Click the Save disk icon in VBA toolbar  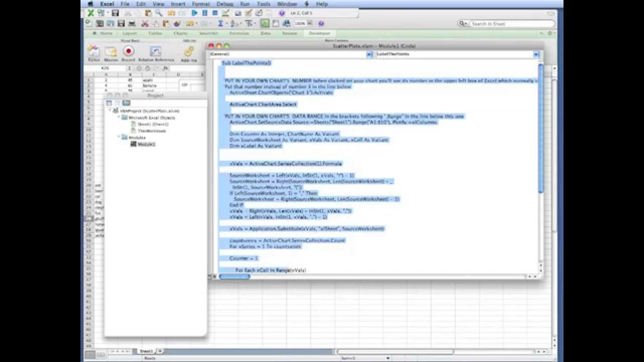tap(115, 13)
